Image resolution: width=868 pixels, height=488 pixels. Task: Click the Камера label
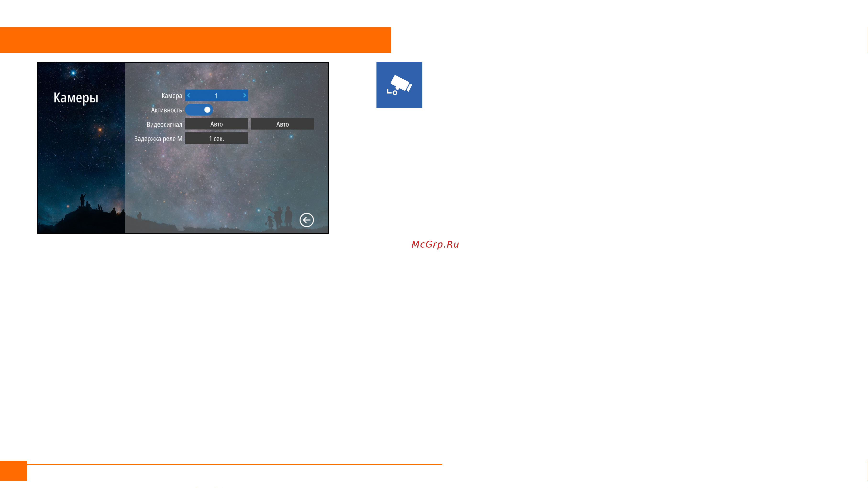(x=171, y=96)
